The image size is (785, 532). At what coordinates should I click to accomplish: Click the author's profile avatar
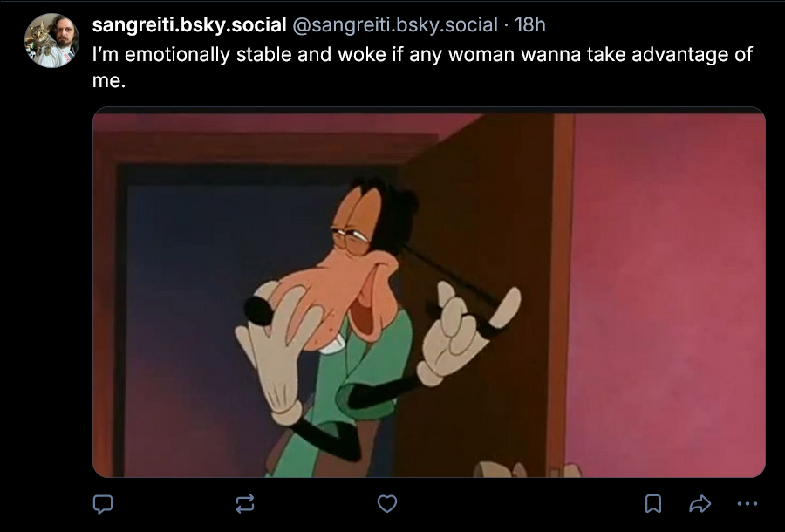pos(51,40)
